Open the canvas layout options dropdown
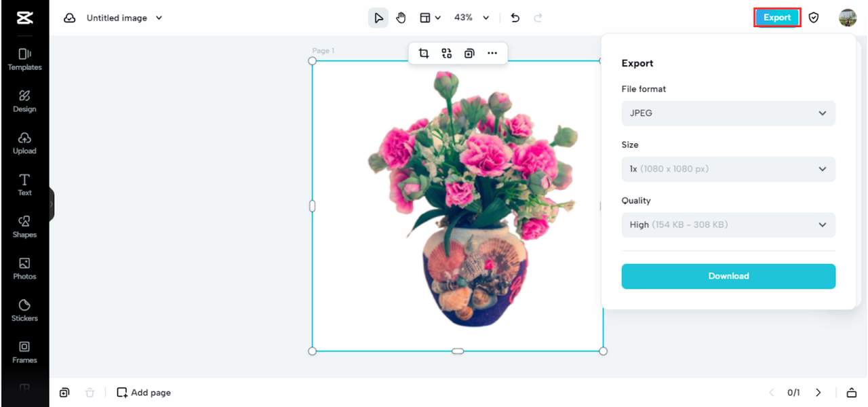The image size is (868, 407). (430, 18)
